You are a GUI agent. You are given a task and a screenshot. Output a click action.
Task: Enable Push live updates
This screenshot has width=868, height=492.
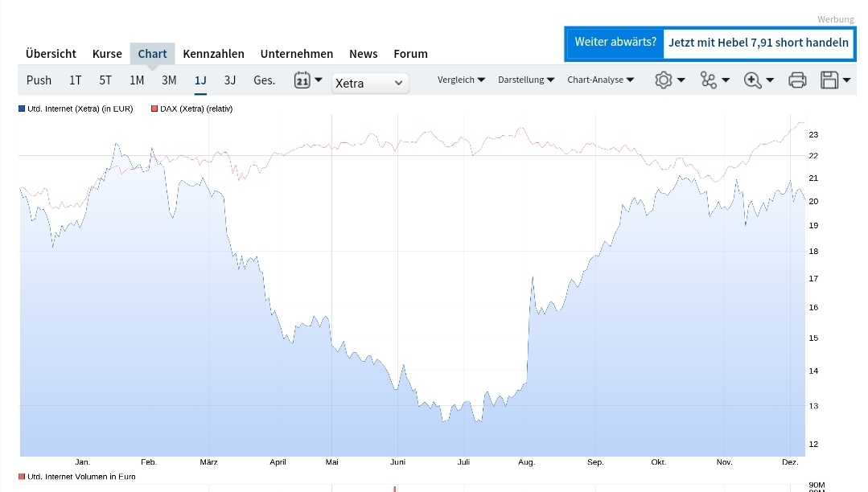point(39,80)
